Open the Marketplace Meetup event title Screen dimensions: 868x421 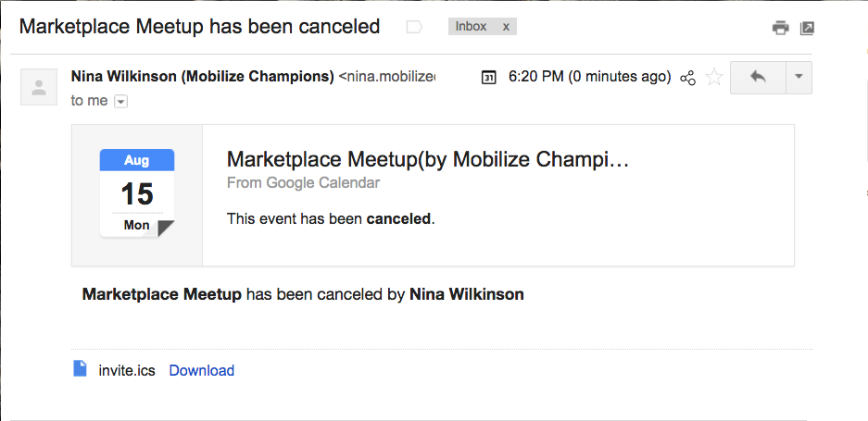(x=428, y=160)
